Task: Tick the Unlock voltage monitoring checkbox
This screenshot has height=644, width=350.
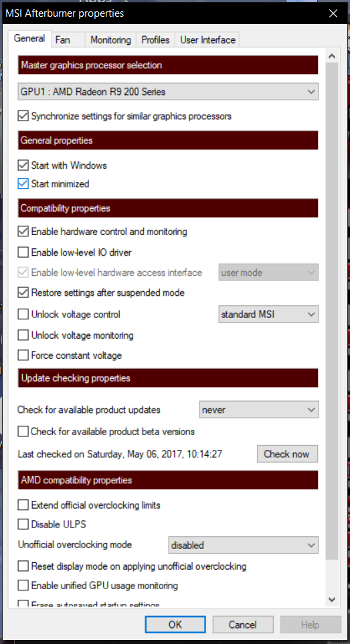Action: (x=23, y=335)
